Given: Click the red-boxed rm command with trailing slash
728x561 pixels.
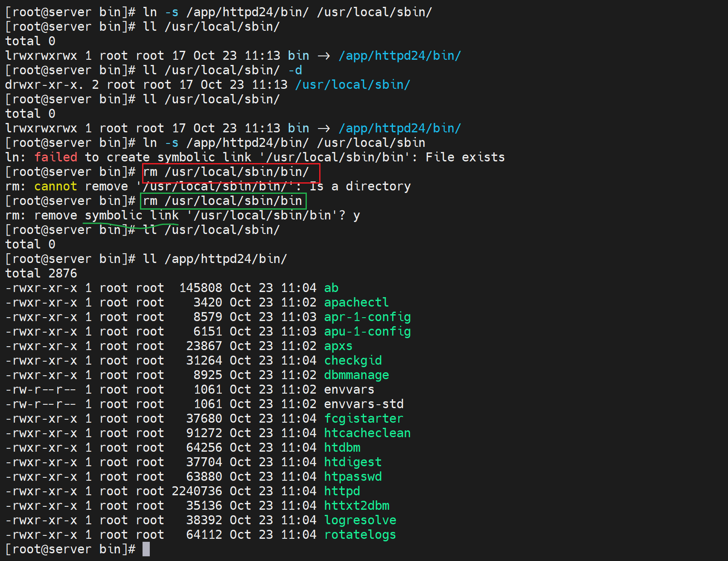Looking at the screenshot, I should pyautogui.click(x=230, y=172).
